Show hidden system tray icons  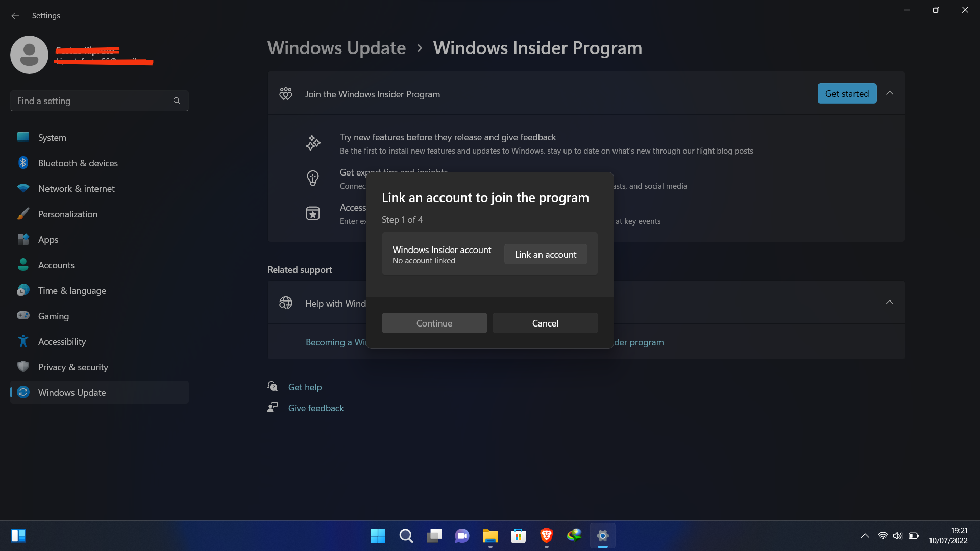(865, 536)
